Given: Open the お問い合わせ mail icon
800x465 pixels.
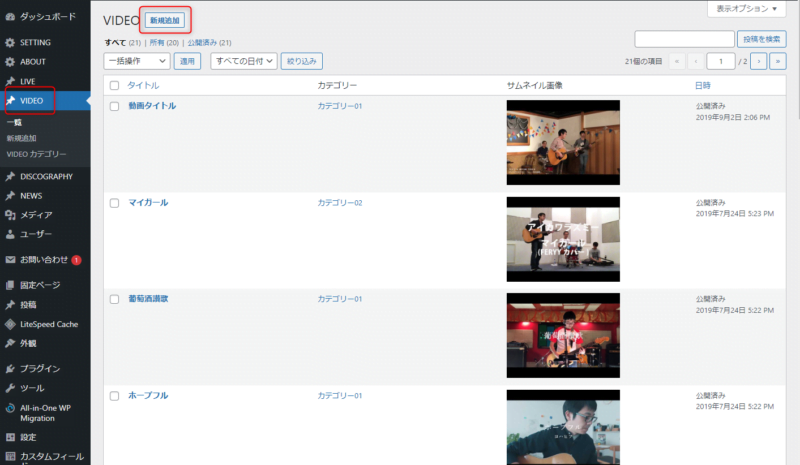Looking at the screenshot, I should 10,260.
